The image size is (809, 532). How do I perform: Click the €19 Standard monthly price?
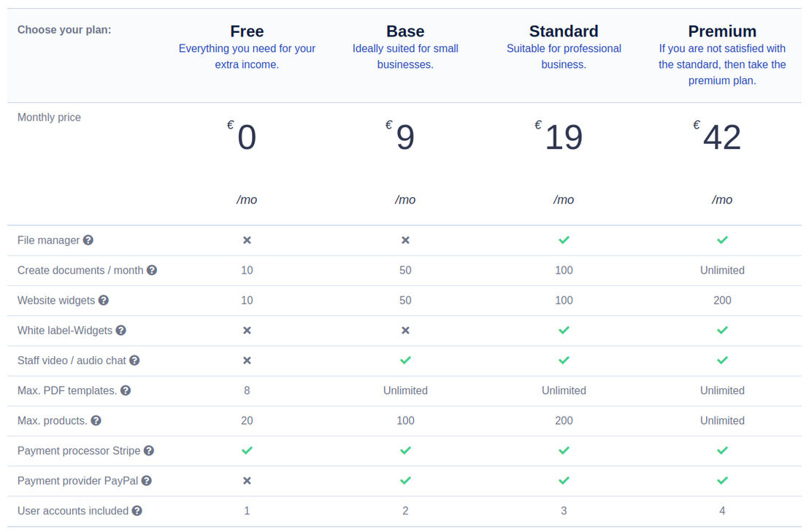pos(559,136)
